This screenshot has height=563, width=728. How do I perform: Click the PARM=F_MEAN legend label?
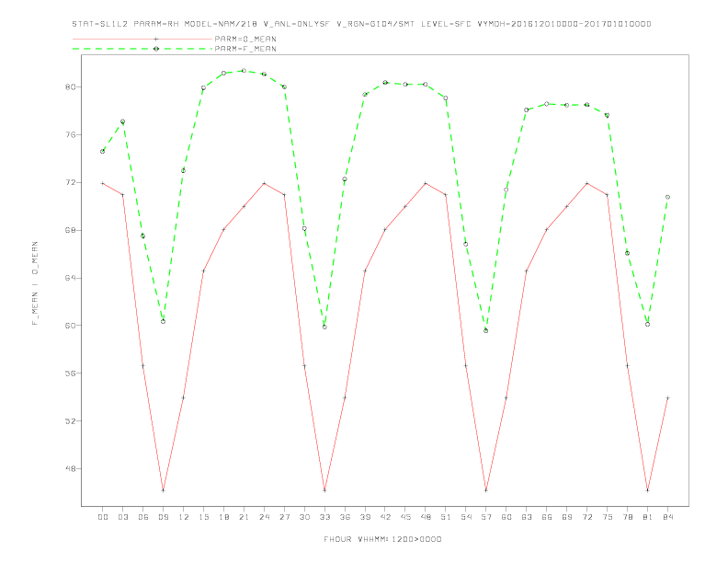[245, 49]
